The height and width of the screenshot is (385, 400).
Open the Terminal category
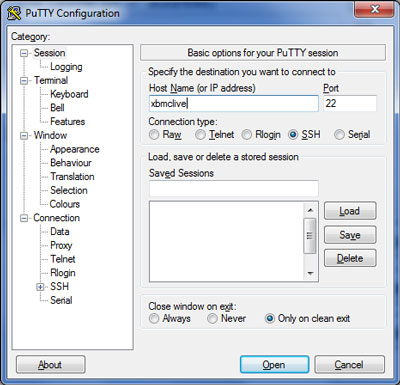coord(51,80)
